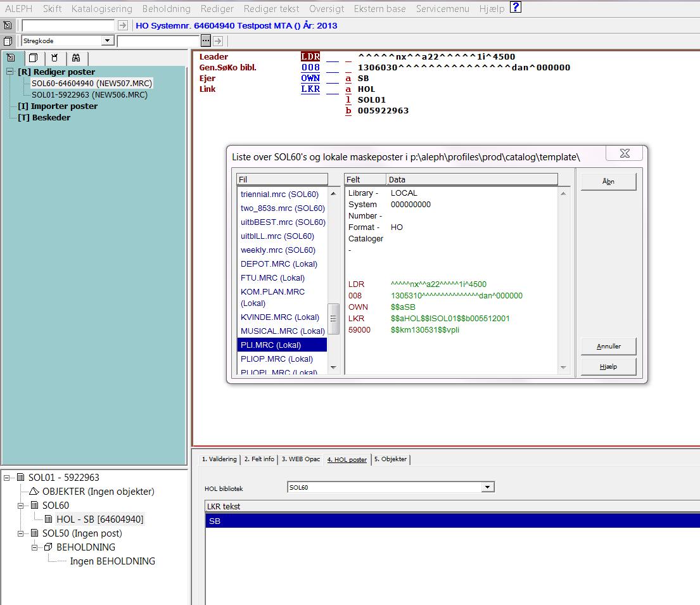Select KVINDE.MRC (Lokal) in file list
Viewport: 700px width, 605px height.
coord(279,317)
